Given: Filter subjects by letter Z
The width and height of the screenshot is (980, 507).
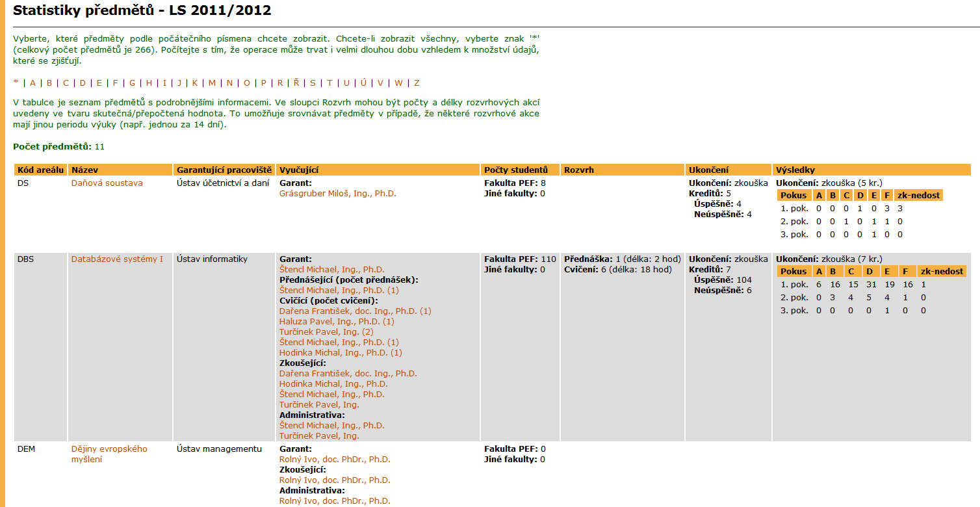Looking at the screenshot, I should click(x=417, y=83).
